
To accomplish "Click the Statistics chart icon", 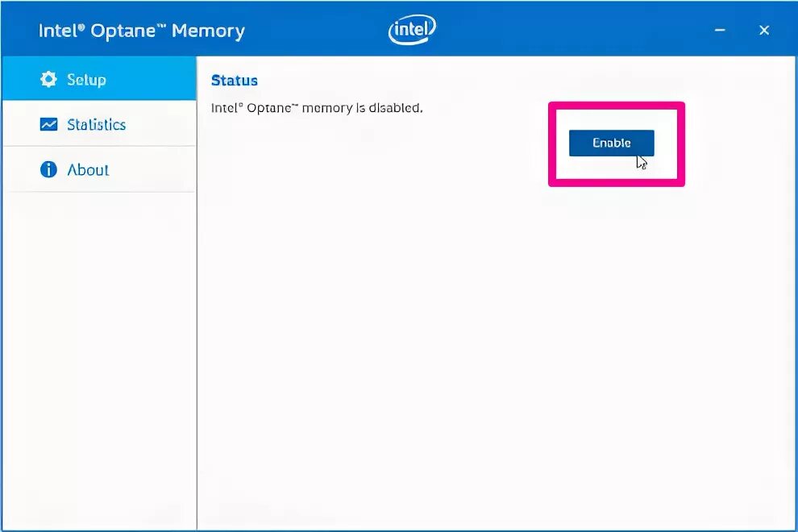I will click(x=49, y=124).
